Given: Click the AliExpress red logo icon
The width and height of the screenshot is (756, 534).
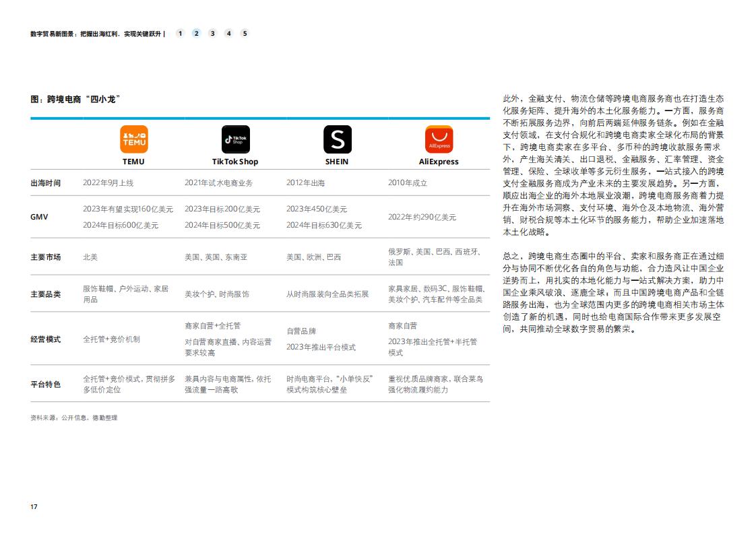Looking at the screenshot, I should pyautogui.click(x=439, y=139).
